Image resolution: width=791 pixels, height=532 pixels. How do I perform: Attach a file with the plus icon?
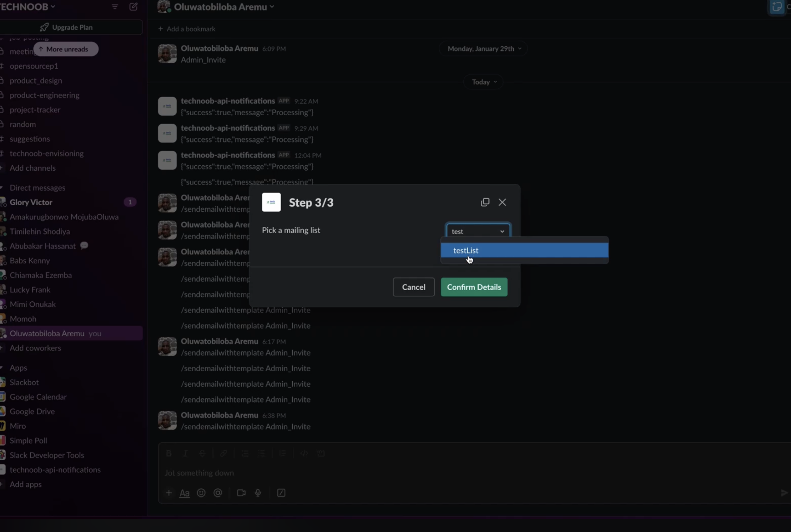pos(168,493)
